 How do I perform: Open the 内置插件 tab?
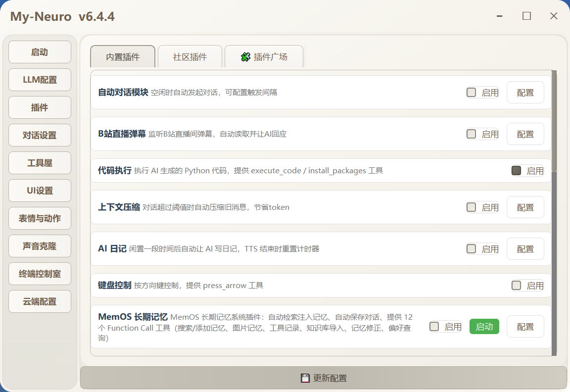click(x=123, y=57)
